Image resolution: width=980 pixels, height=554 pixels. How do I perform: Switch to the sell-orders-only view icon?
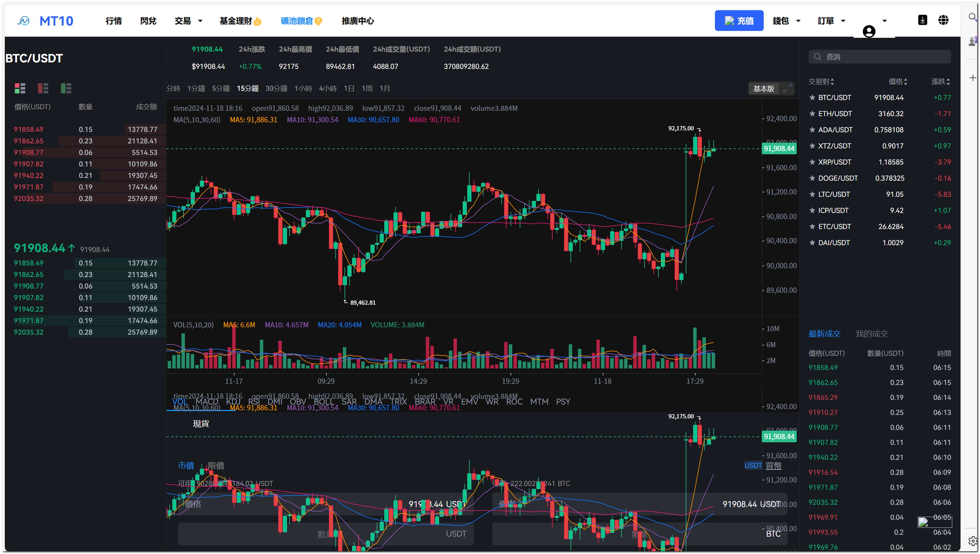pyautogui.click(x=43, y=88)
